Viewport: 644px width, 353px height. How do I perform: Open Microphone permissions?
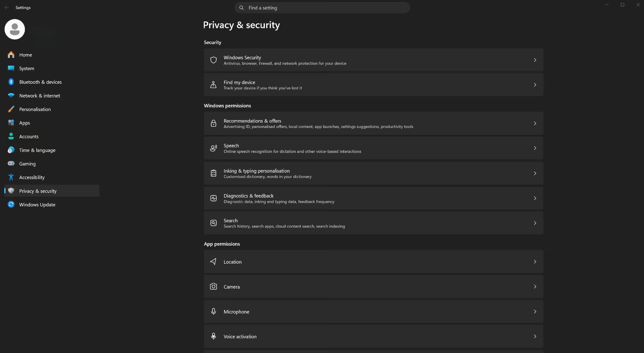[x=374, y=311]
